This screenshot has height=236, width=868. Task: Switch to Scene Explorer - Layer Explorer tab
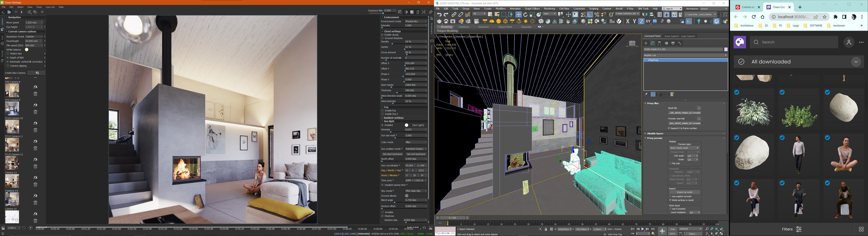[680, 36]
